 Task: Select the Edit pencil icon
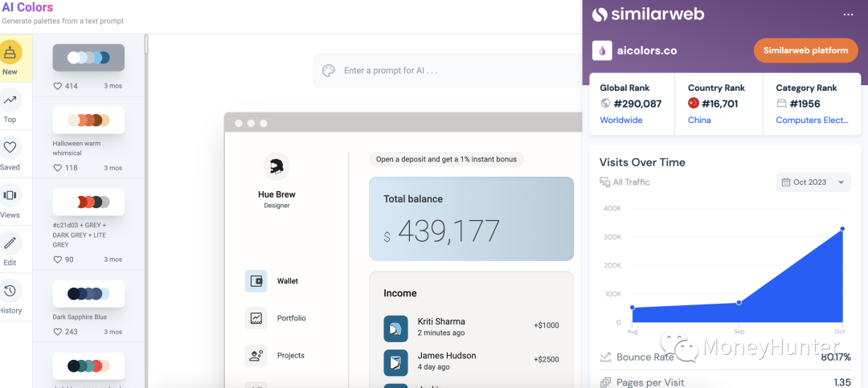click(10, 243)
